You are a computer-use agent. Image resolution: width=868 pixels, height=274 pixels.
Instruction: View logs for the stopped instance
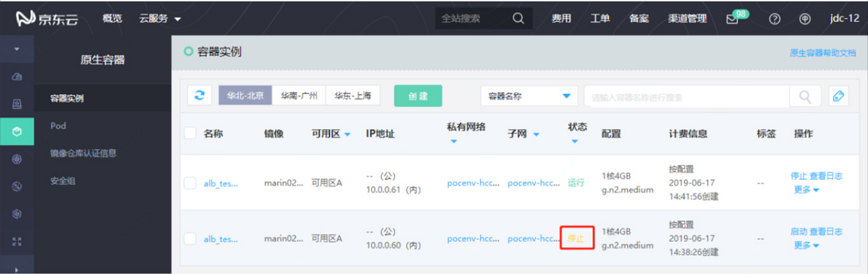pyautogui.click(x=826, y=232)
